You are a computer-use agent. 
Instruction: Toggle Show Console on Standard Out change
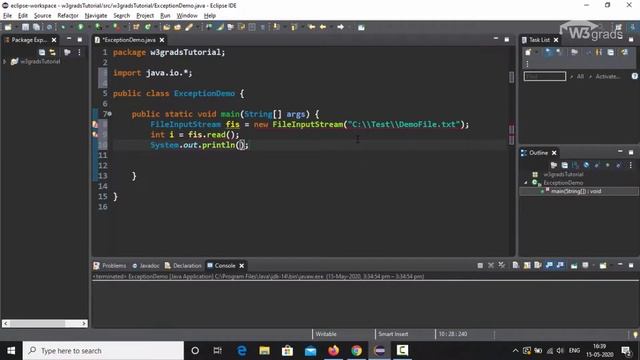pos(549,266)
